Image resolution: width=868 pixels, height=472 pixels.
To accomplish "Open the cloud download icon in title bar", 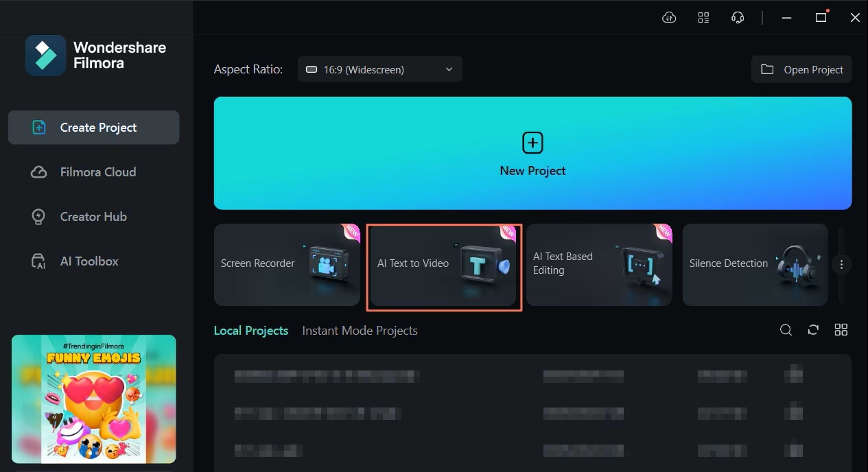I will tap(669, 18).
